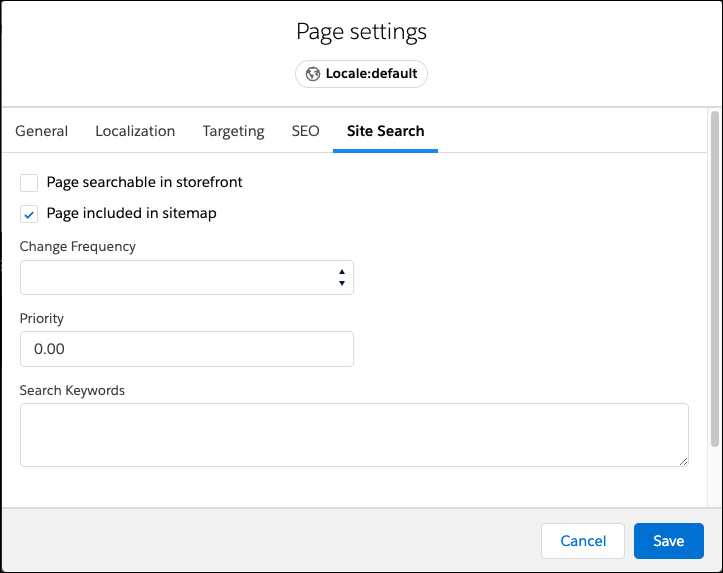Image resolution: width=723 pixels, height=573 pixels.
Task: Click the 'Page searchable in storefront' label text
Action: tap(144, 182)
